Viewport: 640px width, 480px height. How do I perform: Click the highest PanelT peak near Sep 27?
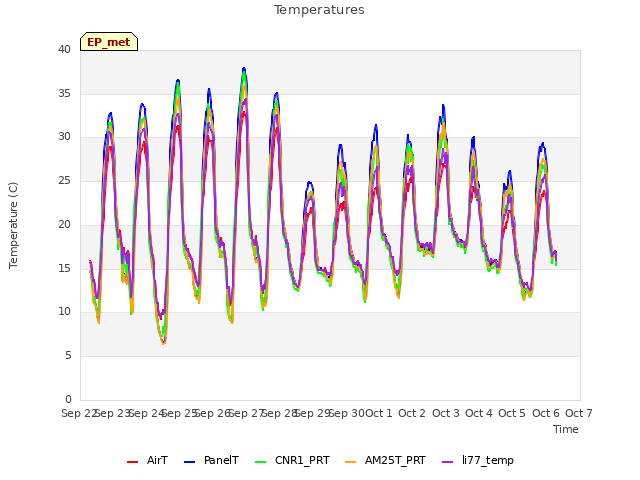tap(244, 68)
